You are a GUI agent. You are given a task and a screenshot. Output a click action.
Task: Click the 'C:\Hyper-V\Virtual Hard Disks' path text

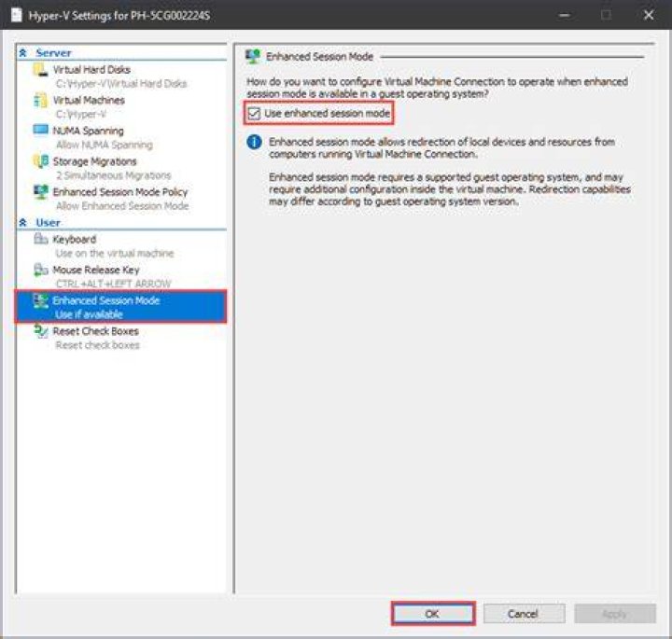[121, 84]
